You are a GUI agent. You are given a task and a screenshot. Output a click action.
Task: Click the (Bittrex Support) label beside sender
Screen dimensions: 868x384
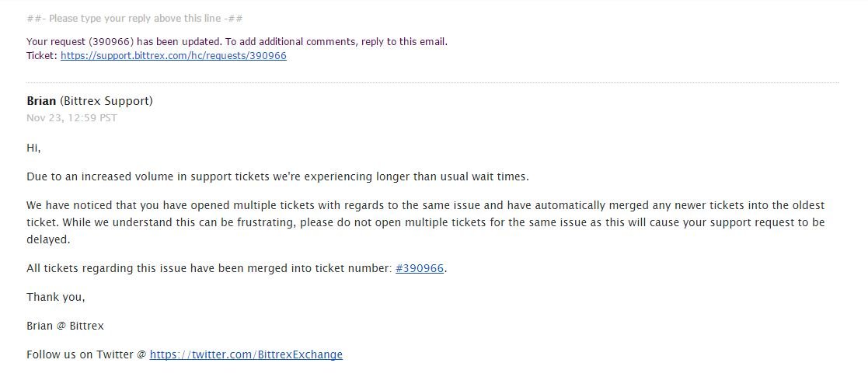[106, 101]
